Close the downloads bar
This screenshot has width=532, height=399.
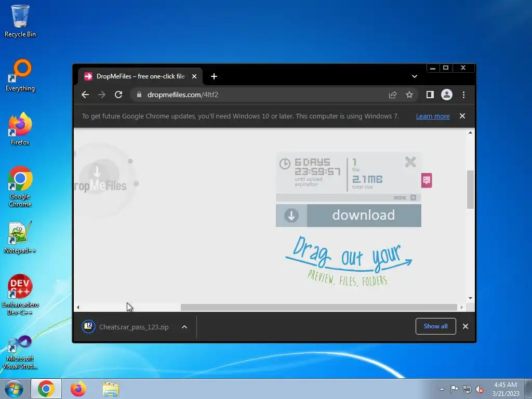coord(465,326)
